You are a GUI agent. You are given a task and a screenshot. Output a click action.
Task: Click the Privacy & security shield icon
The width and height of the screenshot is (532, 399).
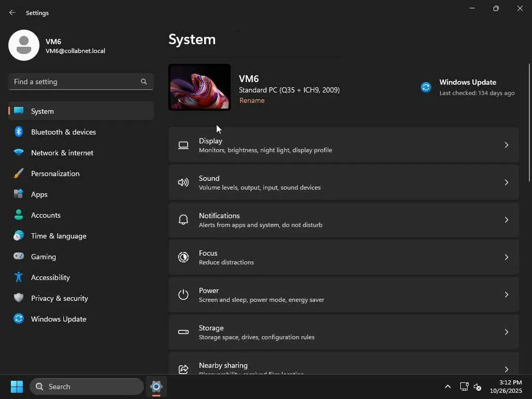(x=19, y=298)
